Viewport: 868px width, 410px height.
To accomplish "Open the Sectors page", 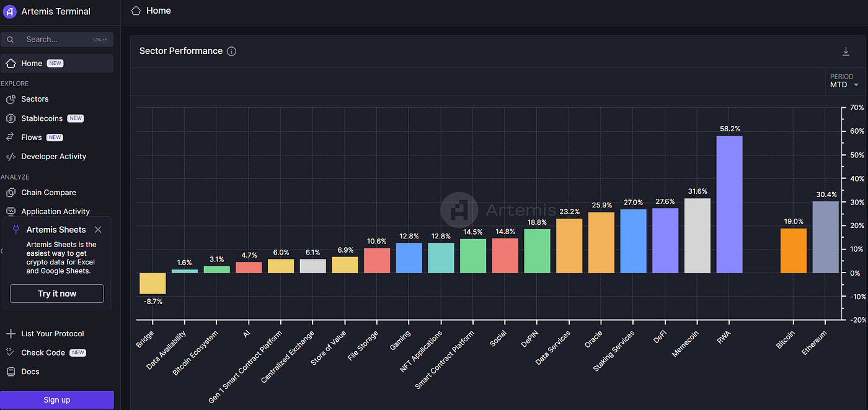I will [x=35, y=99].
